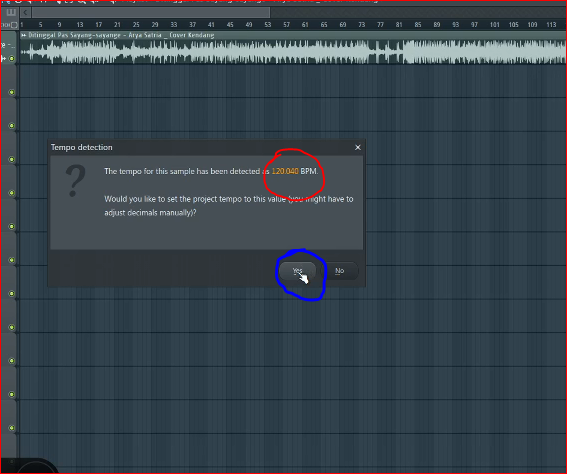Viewport: 567px width, 474px height.
Task: Click the horizontal playlist scrollbar thumb
Action: [151, 13]
